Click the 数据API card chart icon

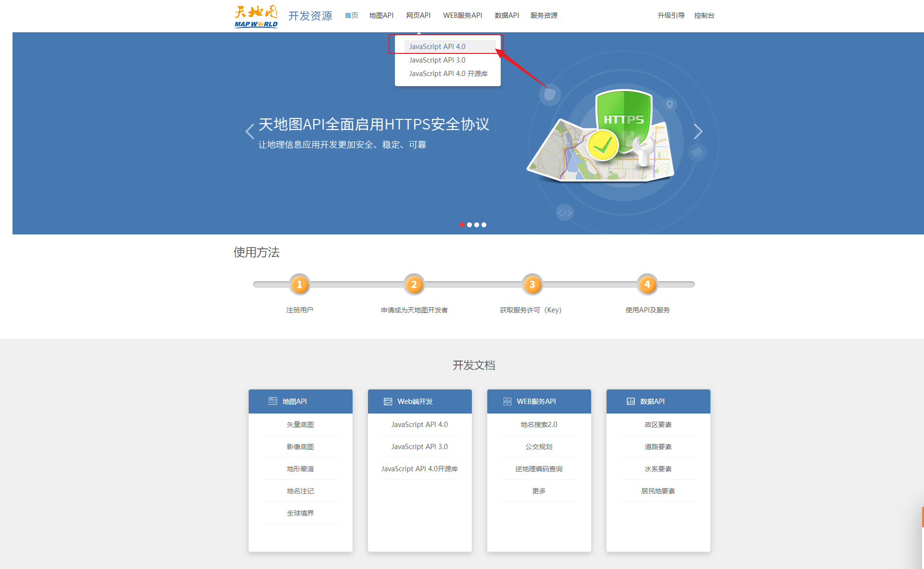click(x=631, y=401)
